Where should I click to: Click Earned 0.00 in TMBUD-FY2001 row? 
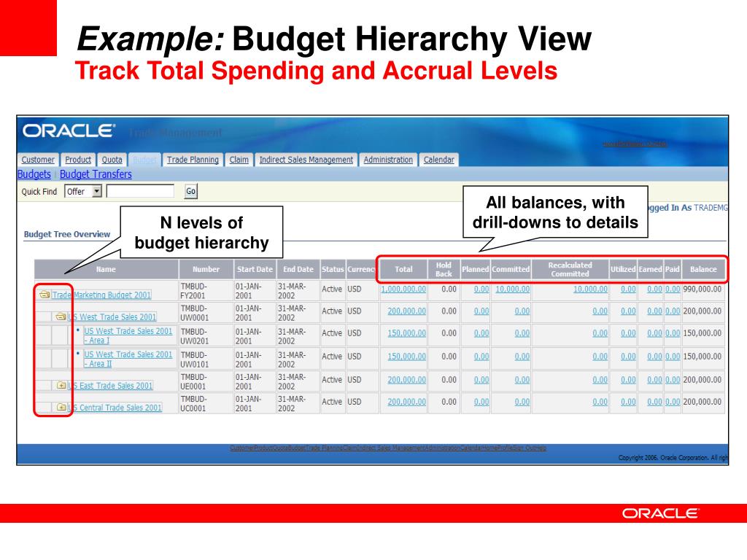pyautogui.click(x=654, y=289)
